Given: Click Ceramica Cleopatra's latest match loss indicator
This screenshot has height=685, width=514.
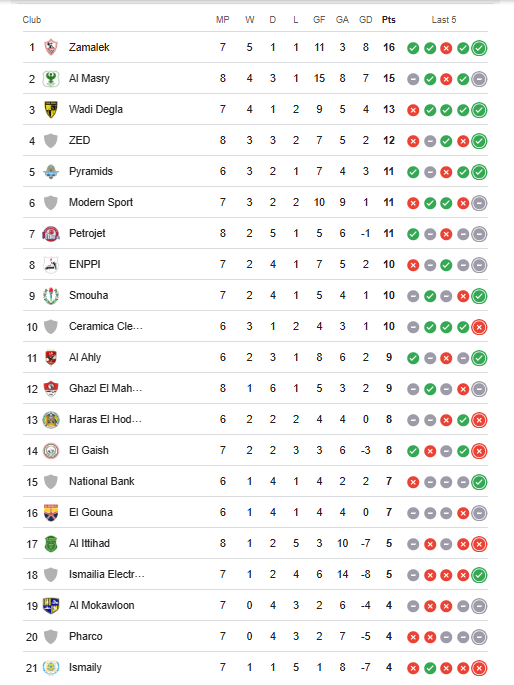Looking at the screenshot, I should pos(479,327).
